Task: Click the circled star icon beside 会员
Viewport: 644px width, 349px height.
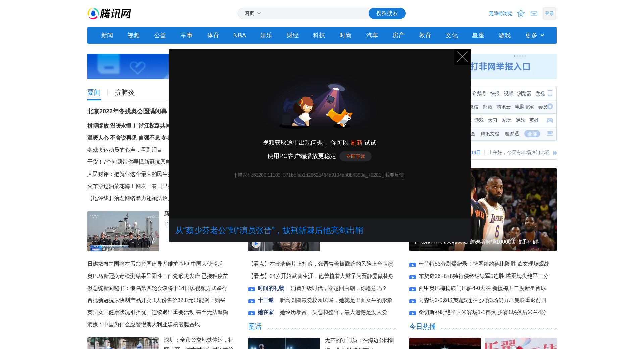Action: [x=550, y=107]
